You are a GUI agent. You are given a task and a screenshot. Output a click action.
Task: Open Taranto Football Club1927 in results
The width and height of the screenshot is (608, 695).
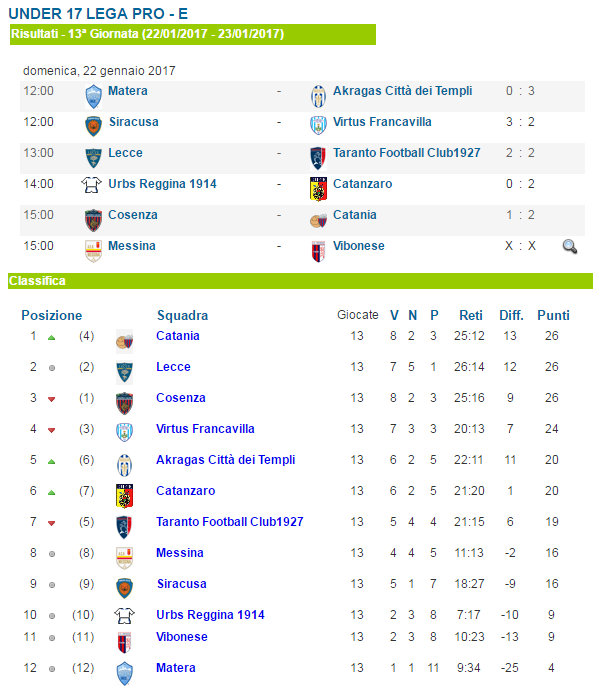click(406, 153)
